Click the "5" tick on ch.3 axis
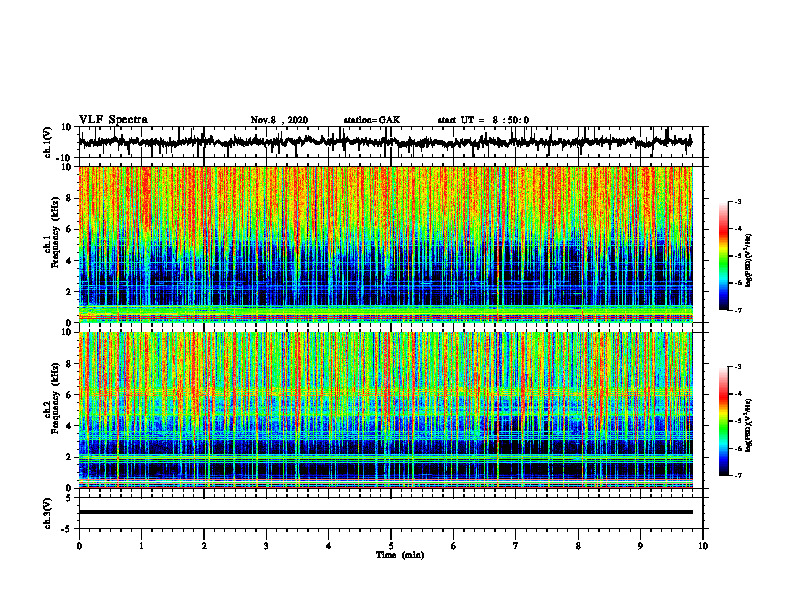Image resolution: width=792 pixels, height=612 pixels. (69, 498)
